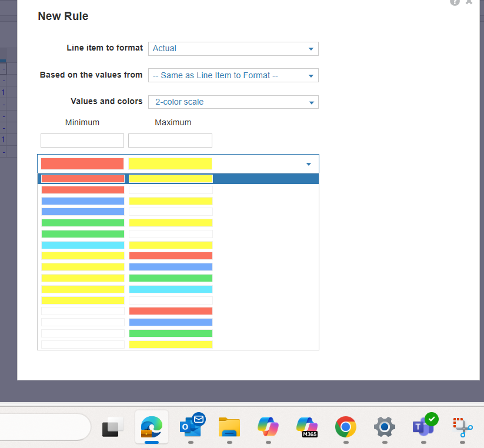
Task: Open Microsoft 365 Copilot app
Action: (x=307, y=427)
